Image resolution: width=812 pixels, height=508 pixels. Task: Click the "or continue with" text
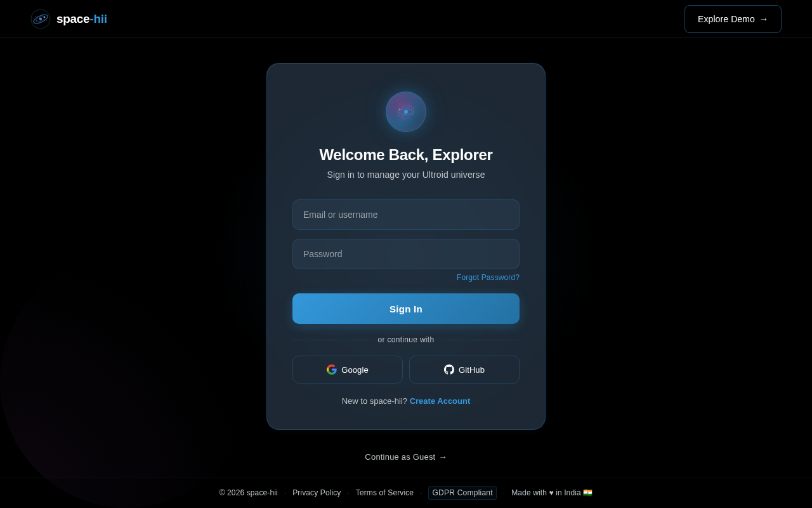point(406,340)
